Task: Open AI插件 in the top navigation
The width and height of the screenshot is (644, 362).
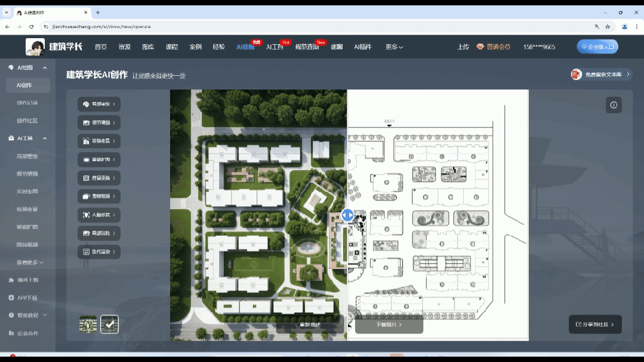Action: [x=363, y=47]
